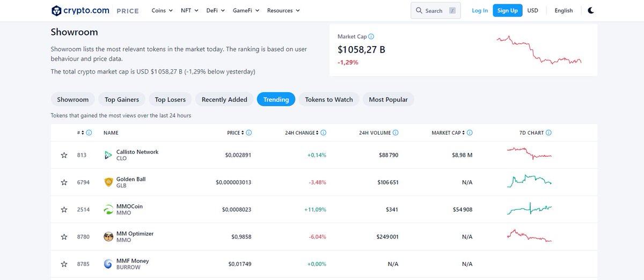Click MM Optimizer 7D chart
This screenshot has height=280, width=644.
(x=529, y=235)
